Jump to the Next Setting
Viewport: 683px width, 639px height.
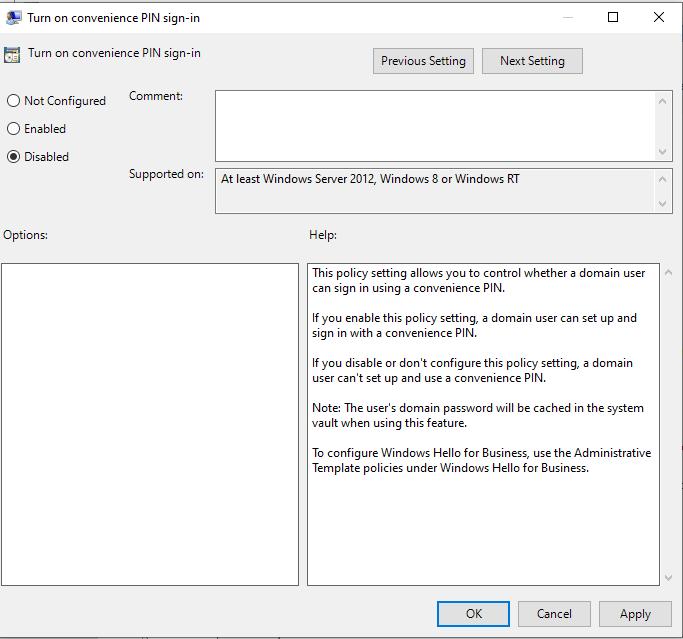532,61
